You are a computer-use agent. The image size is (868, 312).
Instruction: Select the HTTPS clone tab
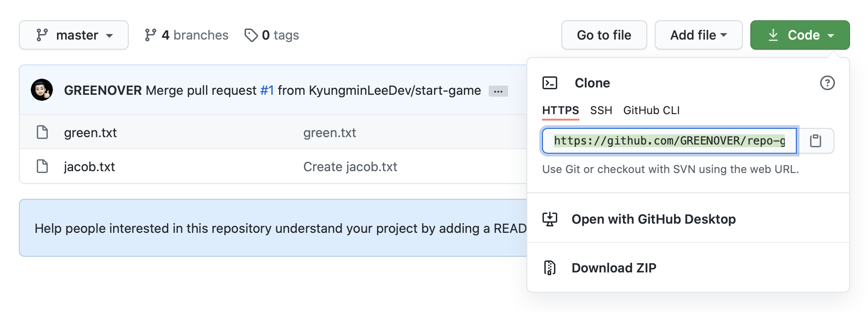[560, 110]
